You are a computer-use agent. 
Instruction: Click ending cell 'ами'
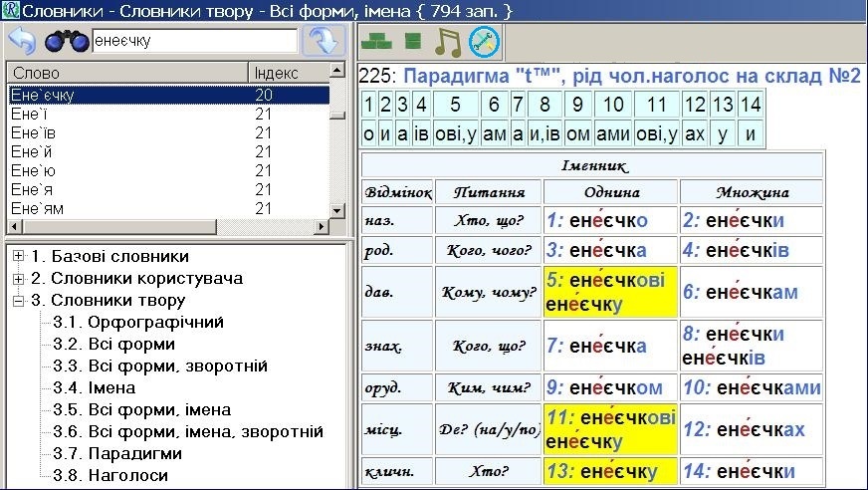pyautogui.click(x=613, y=134)
